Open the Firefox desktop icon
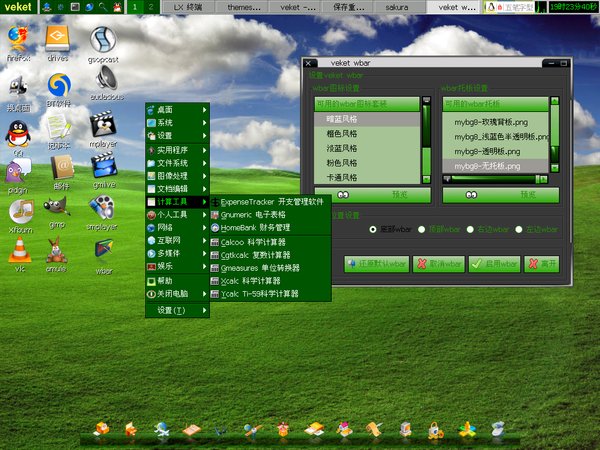Image resolution: width=600 pixels, height=450 pixels. coord(18,39)
